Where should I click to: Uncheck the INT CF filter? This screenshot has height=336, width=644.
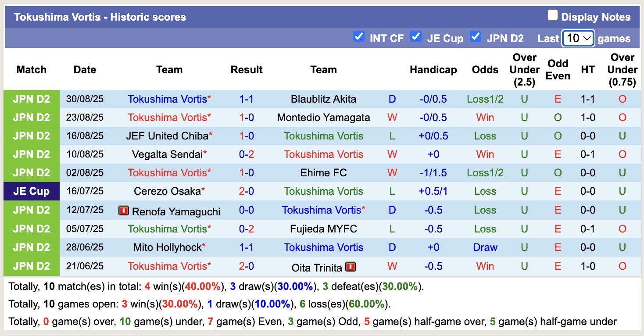(359, 38)
